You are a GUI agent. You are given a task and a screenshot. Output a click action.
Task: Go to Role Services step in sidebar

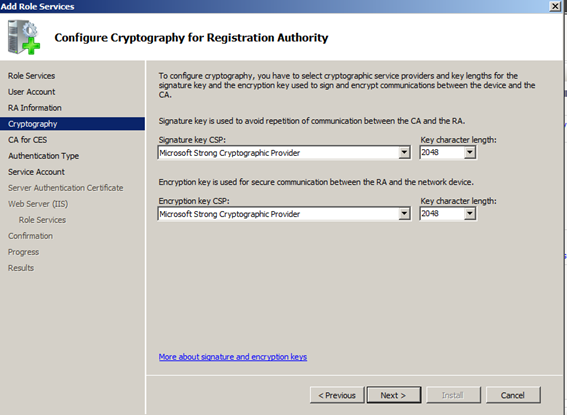point(31,76)
